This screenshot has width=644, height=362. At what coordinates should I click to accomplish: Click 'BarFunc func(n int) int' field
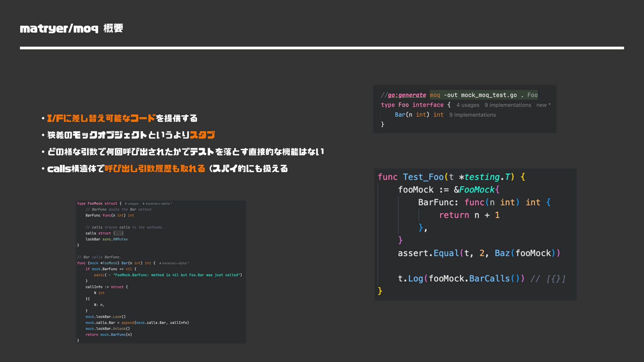click(x=110, y=216)
